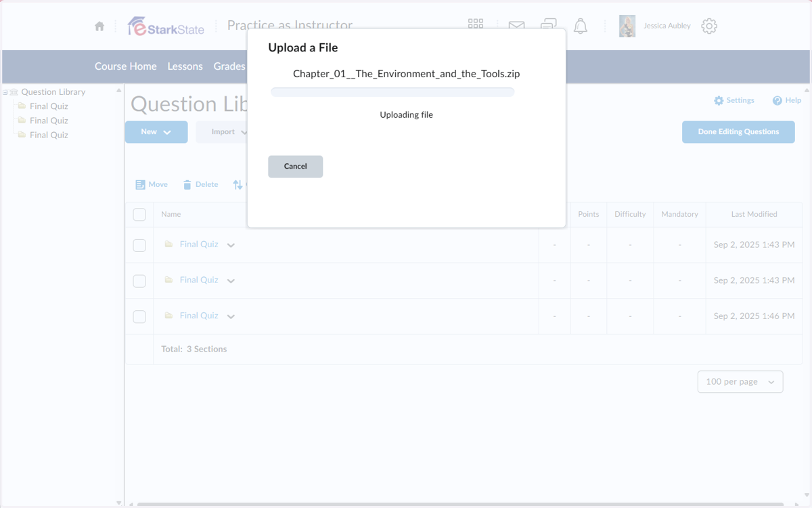
Task: Click the uploading zip file name text
Action: pos(406,74)
